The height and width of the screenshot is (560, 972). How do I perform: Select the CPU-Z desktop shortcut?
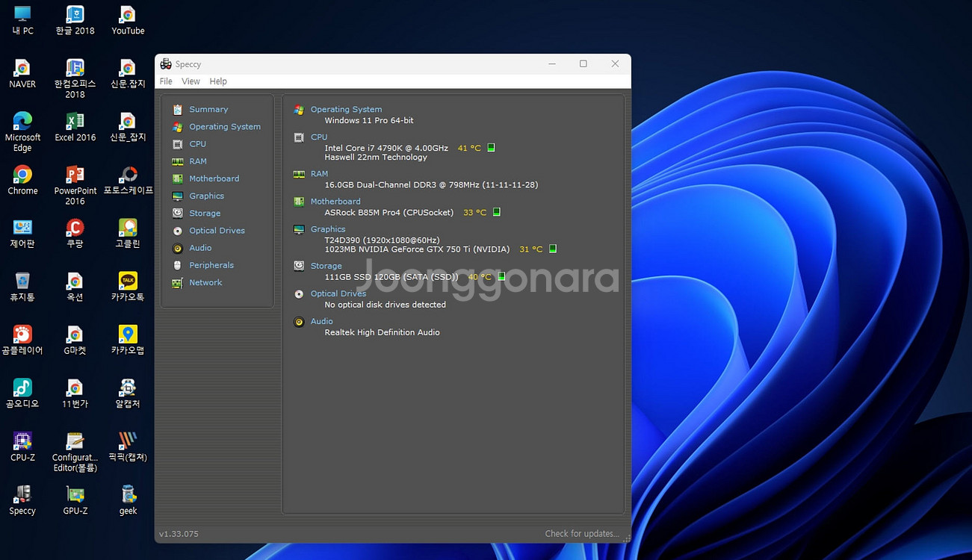tap(22, 446)
